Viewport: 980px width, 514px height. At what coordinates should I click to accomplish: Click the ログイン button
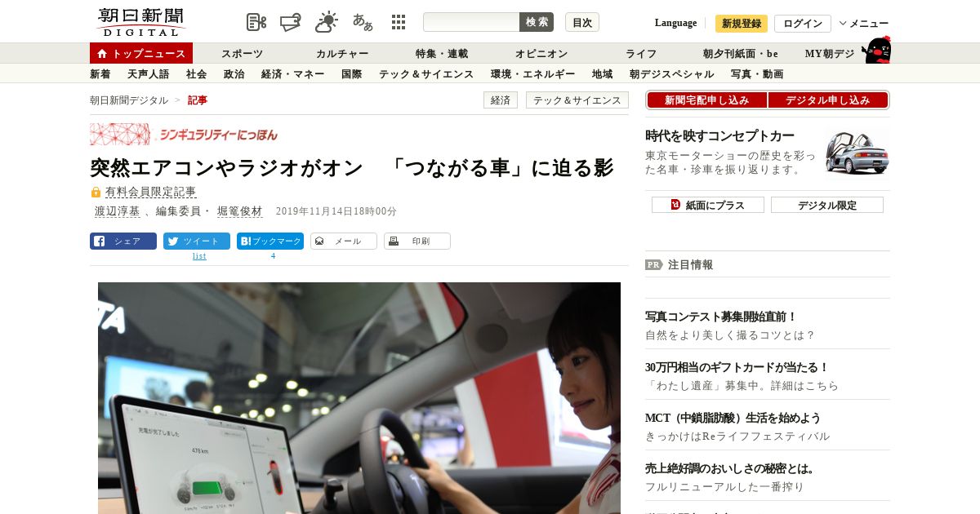(x=803, y=23)
